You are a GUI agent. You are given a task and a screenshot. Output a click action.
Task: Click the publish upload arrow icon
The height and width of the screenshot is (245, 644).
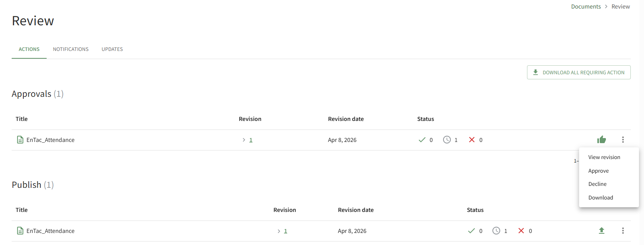601,231
